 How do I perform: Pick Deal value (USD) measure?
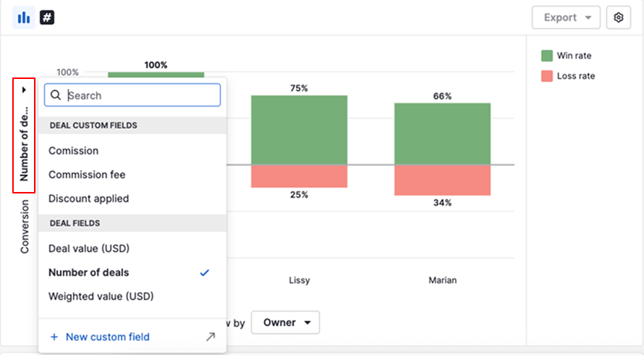[x=89, y=248]
